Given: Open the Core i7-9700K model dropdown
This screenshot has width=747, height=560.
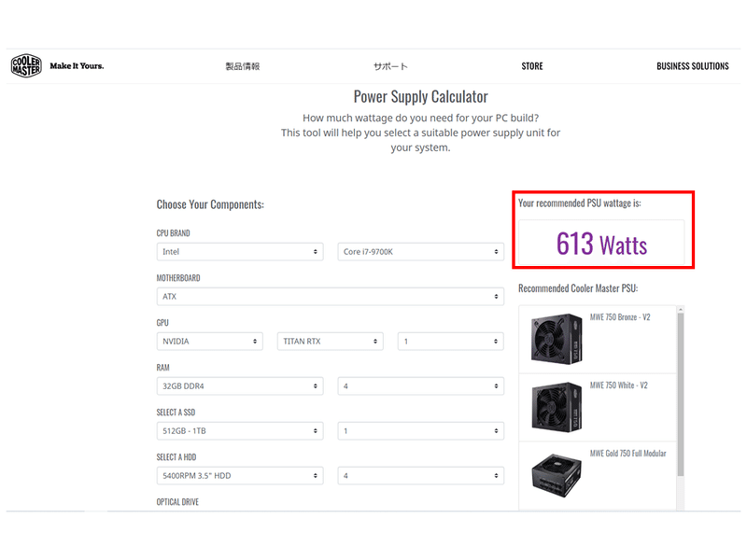Looking at the screenshot, I should pyautogui.click(x=421, y=251).
